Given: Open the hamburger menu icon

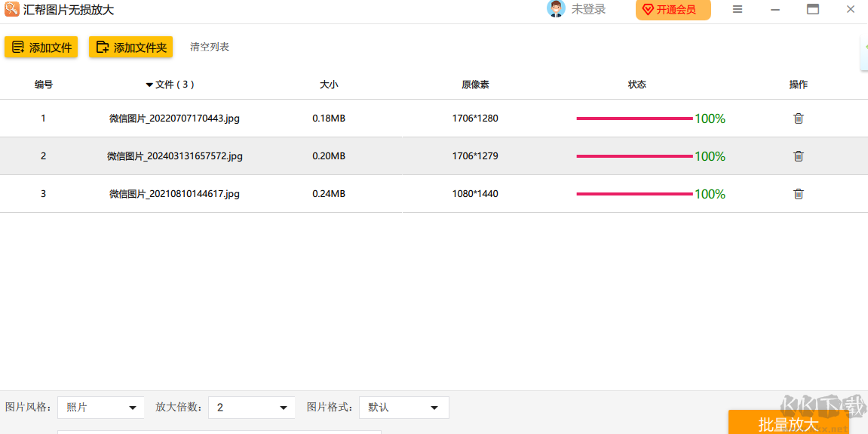Looking at the screenshot, I should pos(738,10).
